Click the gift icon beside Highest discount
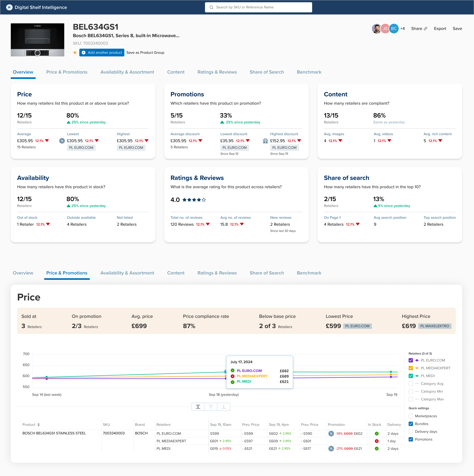 click(x=265, y=141)
